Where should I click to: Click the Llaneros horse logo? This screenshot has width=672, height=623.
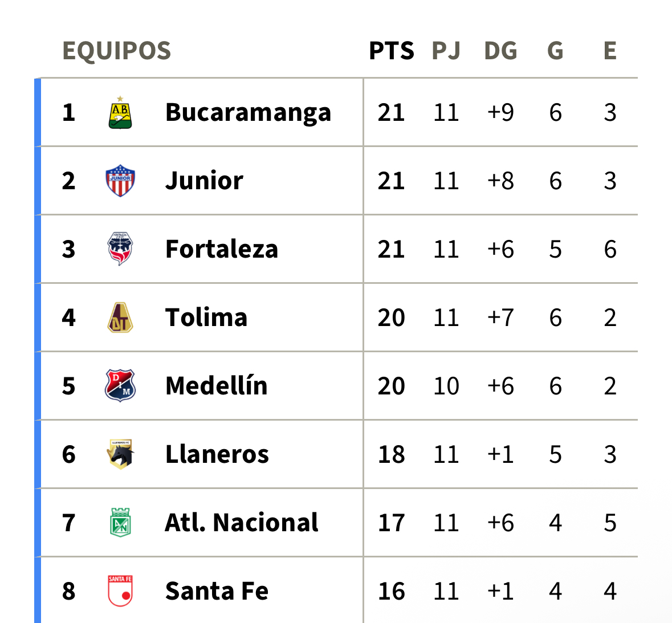coord(120,454)
